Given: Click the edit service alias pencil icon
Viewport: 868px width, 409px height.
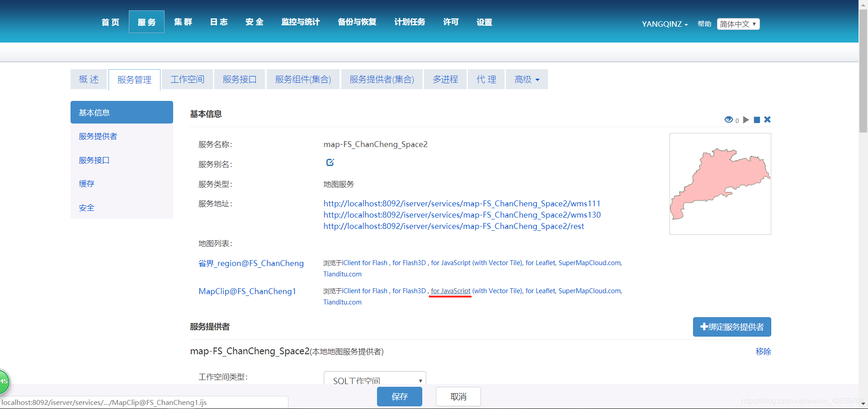Looking at the screenshot, I should pos(330,162).
